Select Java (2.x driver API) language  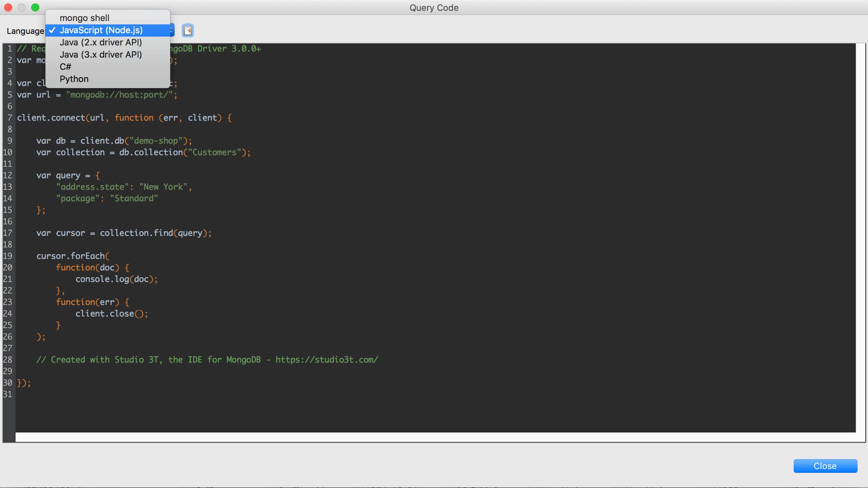(x=101, y=42)
